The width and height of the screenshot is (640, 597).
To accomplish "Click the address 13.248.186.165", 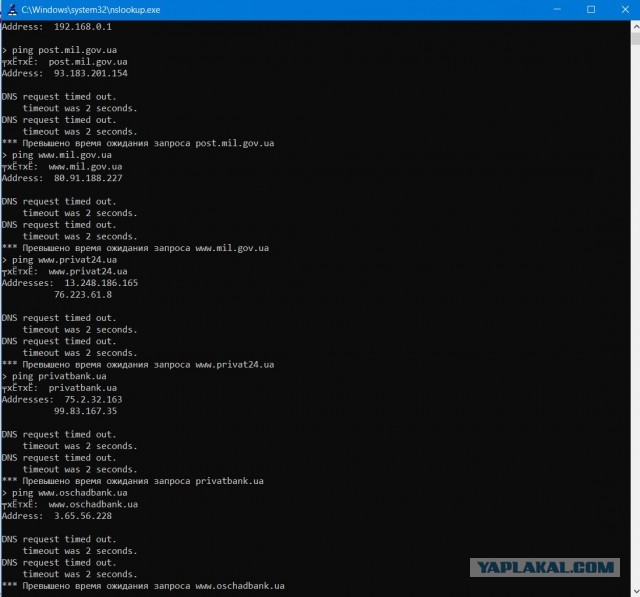I will (101, 283).
